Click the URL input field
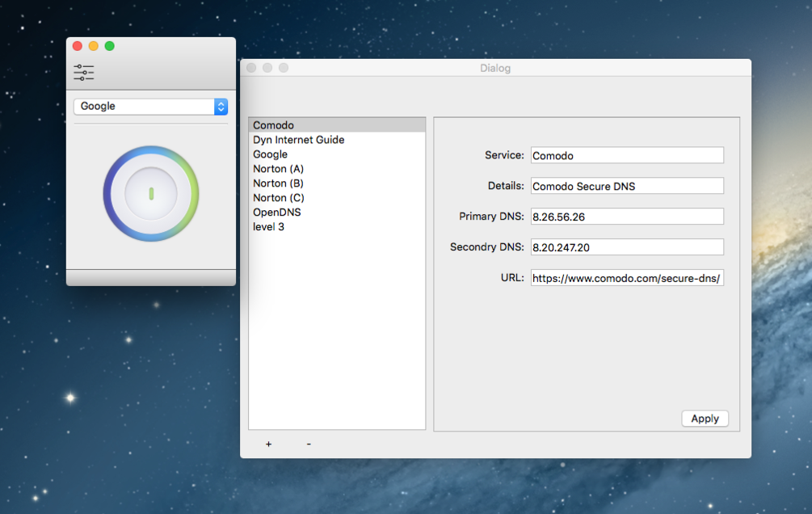 pos(627,278)
